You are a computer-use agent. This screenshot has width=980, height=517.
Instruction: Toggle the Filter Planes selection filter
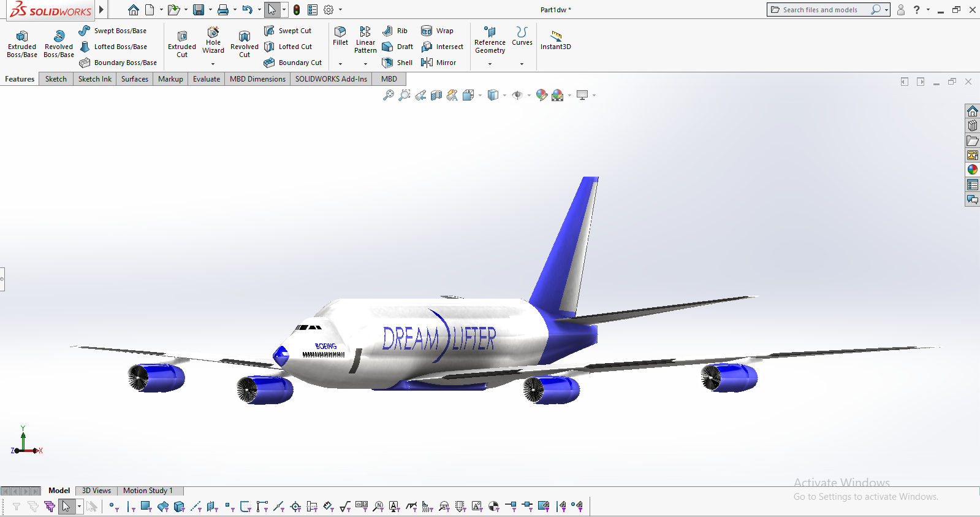(x=212, y=506)
